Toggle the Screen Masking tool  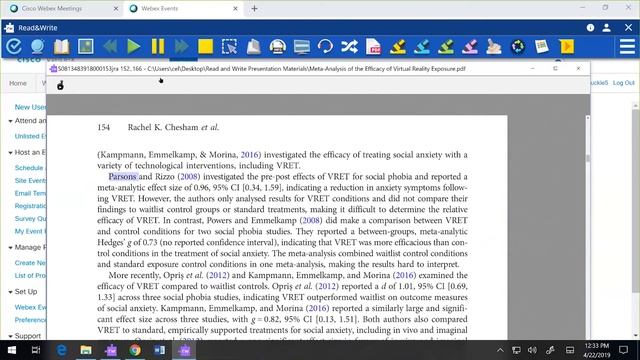tap(302, 47)
